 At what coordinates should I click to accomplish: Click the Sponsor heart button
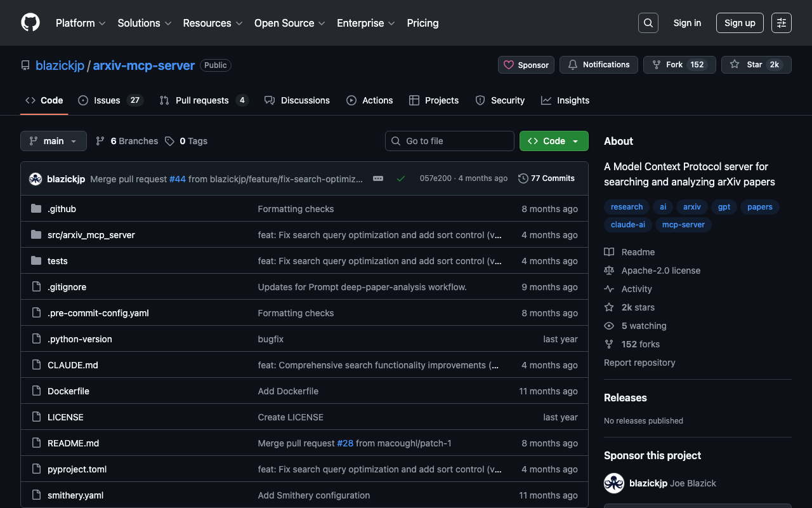(x=526, y=65)
